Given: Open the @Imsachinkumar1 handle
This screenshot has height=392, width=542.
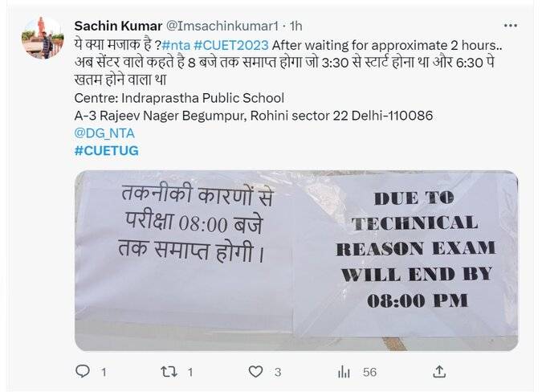Looking at the screenshot, I should point(222,26).
